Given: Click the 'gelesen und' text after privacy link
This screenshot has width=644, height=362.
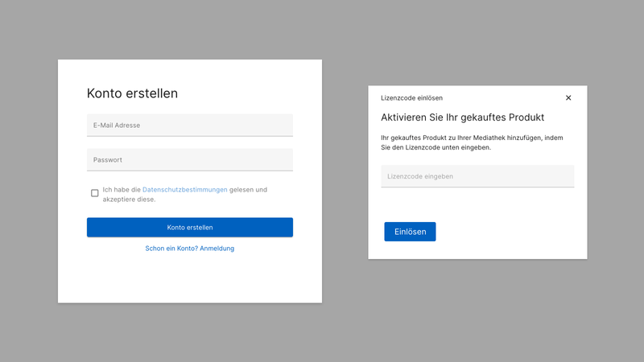Looking at the screenshot, I should 248,190.
